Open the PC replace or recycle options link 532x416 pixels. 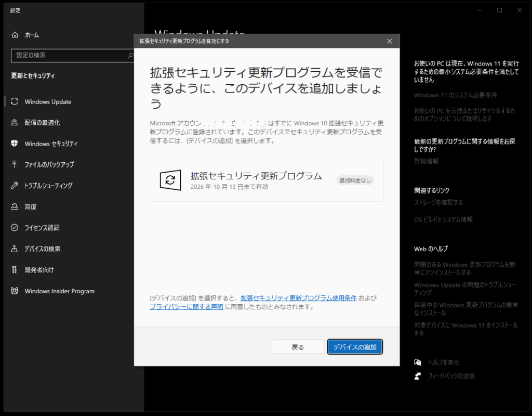(x=464, y=115)
